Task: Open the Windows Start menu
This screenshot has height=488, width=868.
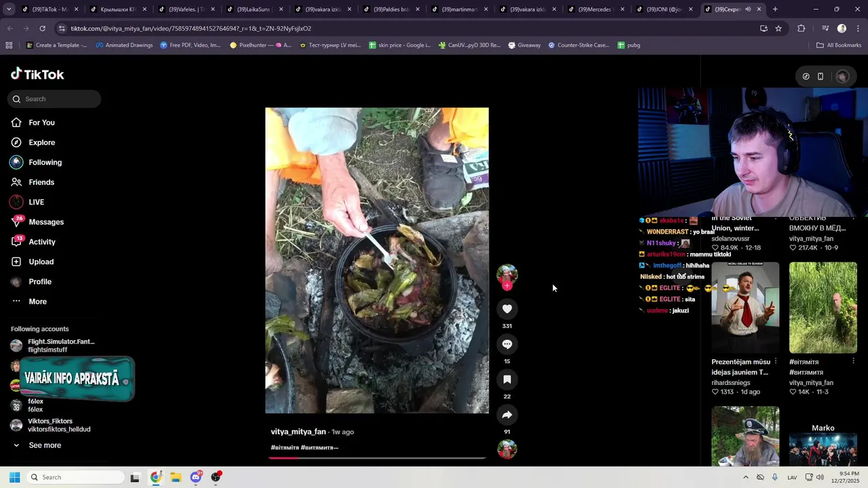Action: click(14, 477)
